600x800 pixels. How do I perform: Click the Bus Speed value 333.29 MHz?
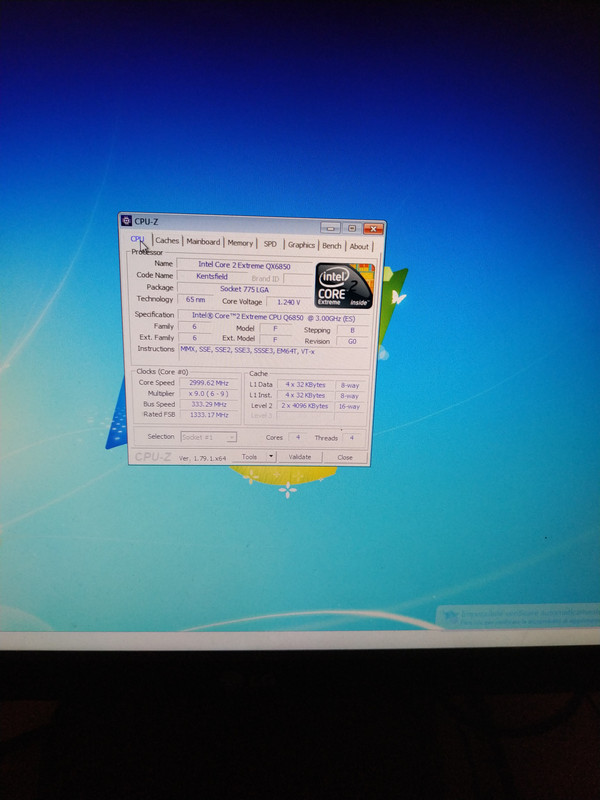[x=209, y=404]
